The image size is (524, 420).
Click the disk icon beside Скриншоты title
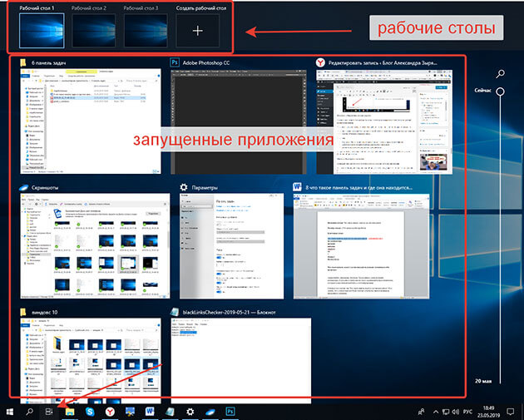click(24, 187)
